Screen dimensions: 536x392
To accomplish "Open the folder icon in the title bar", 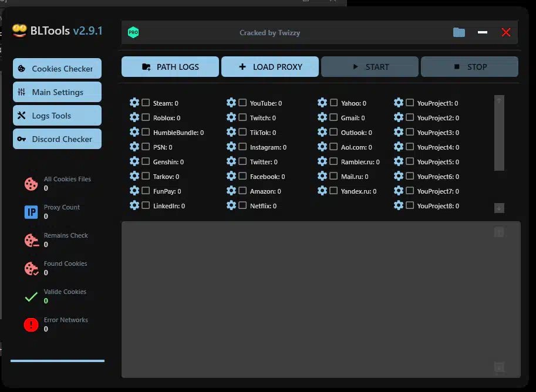I will tap(459, 32).
